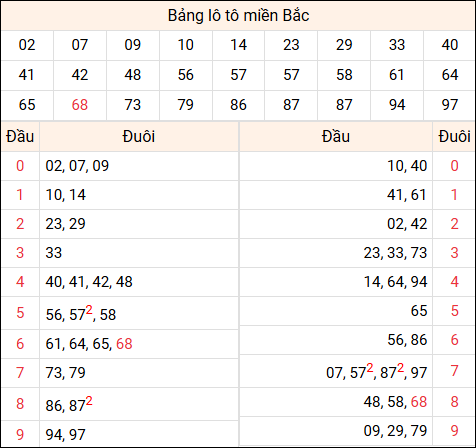Choose the '09, 29, 79' cell
The image size is (476, 448).
(x=336, y=431)
